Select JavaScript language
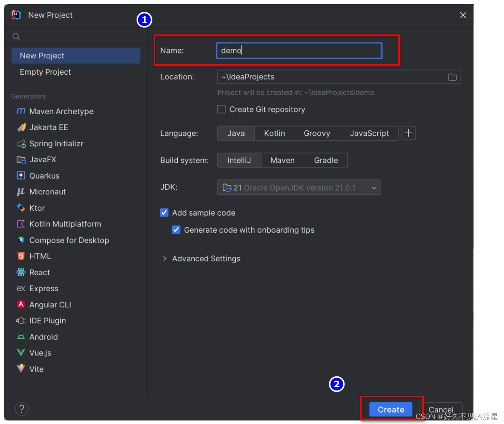The image size is (504, 424). point(369,133)
